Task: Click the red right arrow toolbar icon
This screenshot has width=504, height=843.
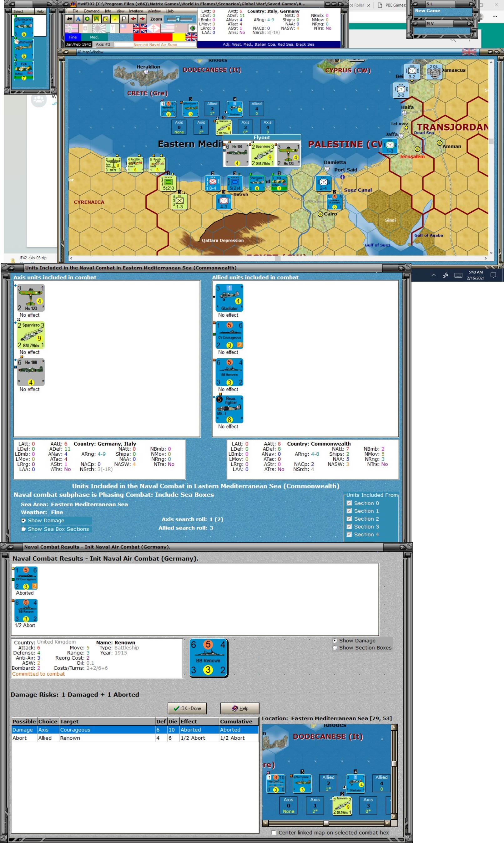Action: [142, 19]
